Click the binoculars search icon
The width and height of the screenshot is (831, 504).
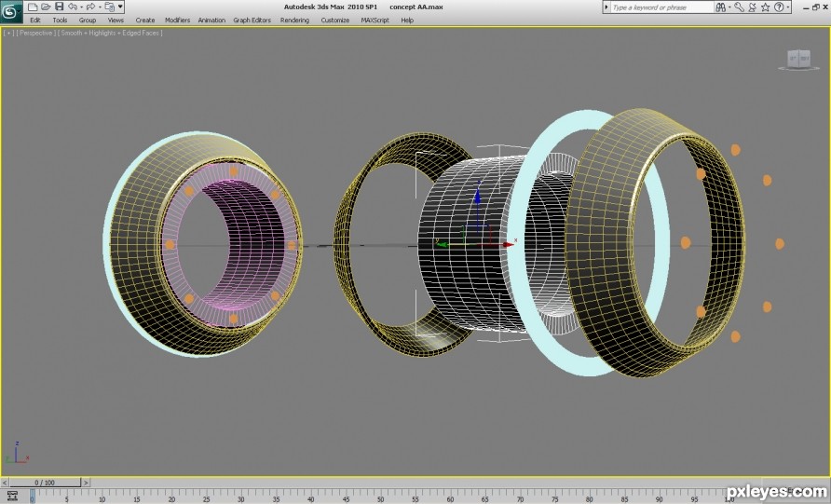click(721, 7)
